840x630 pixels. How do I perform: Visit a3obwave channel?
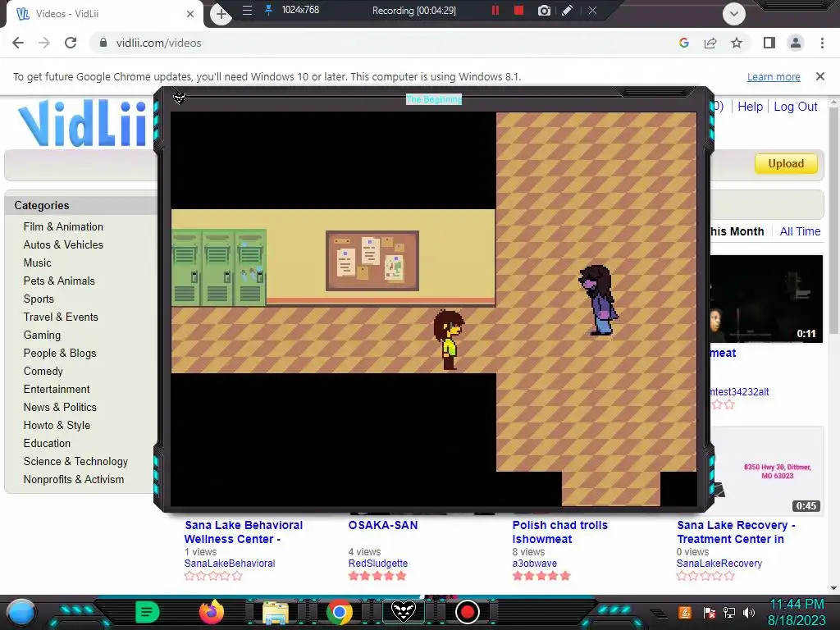coord(534,563)
